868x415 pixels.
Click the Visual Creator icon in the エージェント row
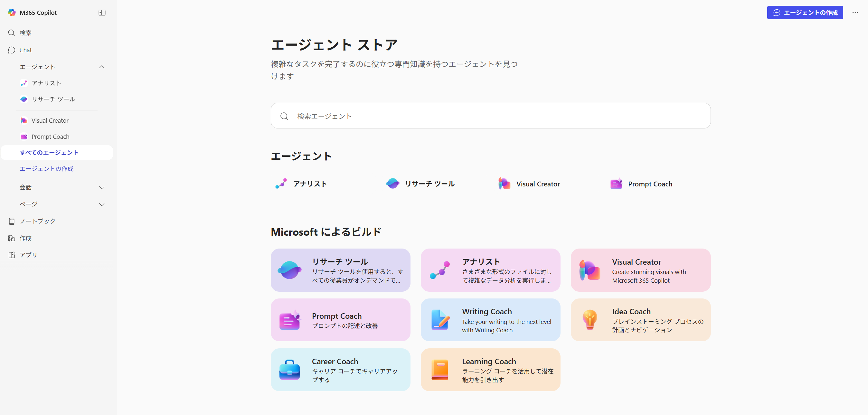(x=504, y=184)
